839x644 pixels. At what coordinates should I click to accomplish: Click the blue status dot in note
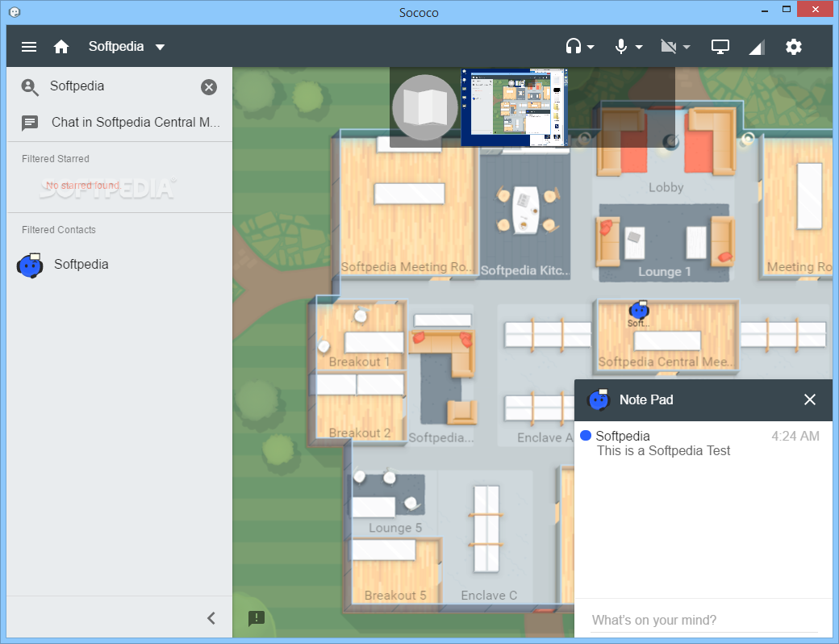coord(586,436)
